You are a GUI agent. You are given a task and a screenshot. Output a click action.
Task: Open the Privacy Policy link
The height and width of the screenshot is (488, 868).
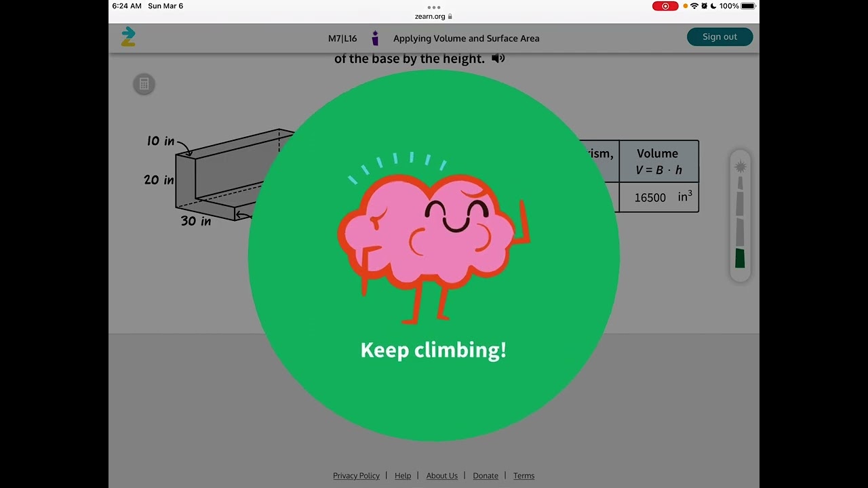point(356,476)
